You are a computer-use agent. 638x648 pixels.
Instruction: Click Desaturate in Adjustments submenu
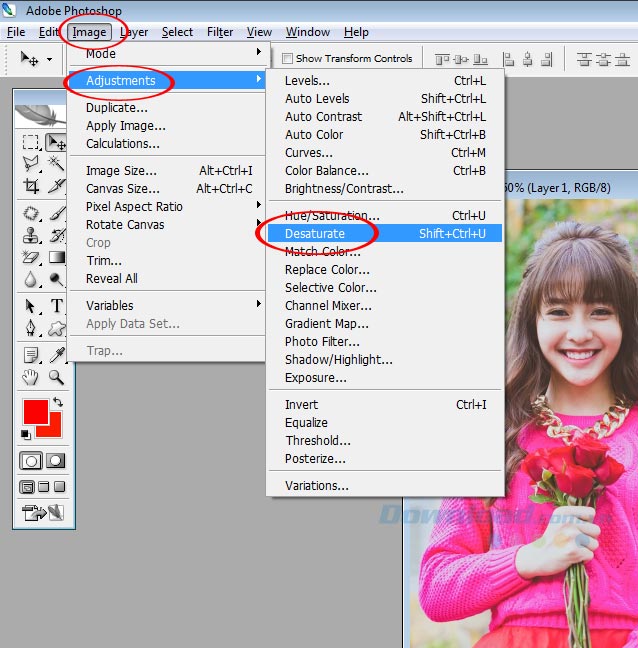click(315, 234)
